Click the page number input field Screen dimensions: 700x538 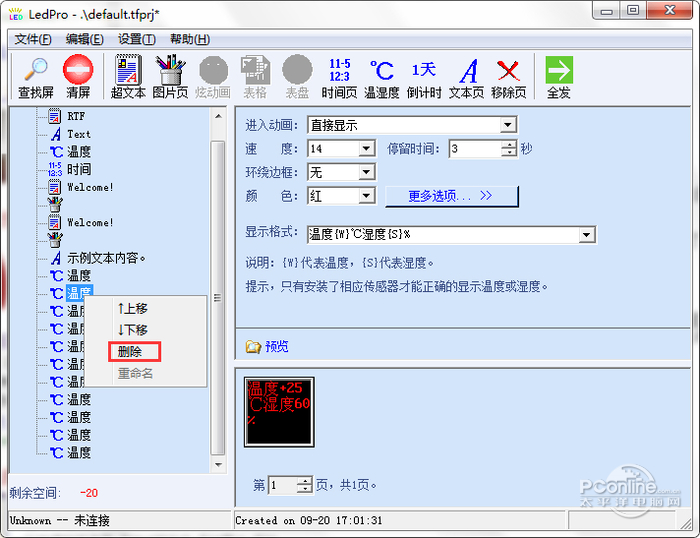point(283,485)
